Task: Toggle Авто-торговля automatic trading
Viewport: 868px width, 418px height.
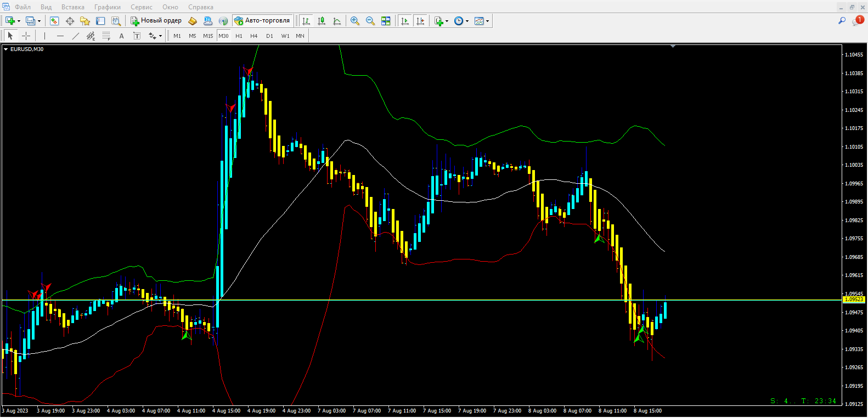Action: point(262,21)
